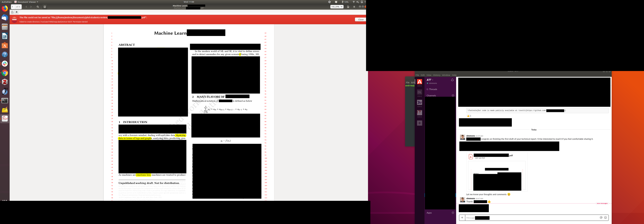Open the History menu in Slack

437,75
